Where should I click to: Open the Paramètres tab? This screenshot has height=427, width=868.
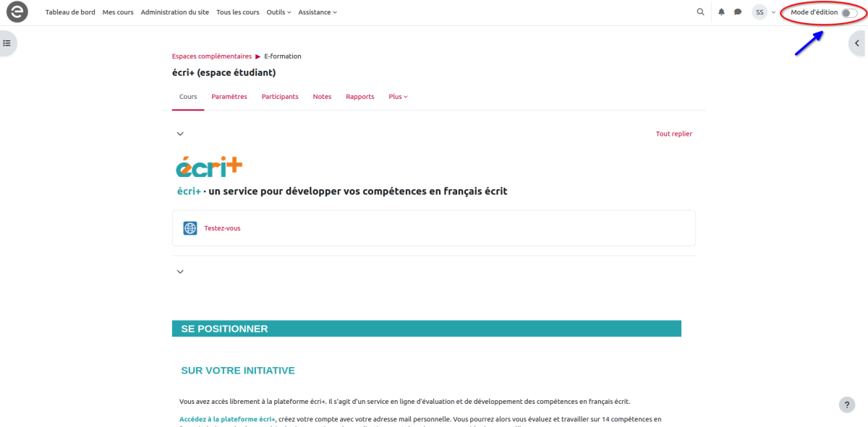coord(229,97)
